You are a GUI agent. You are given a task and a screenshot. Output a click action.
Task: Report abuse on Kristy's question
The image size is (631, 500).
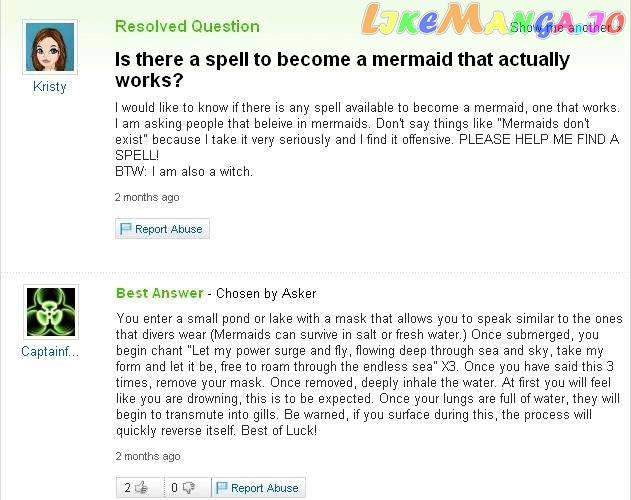(168, 229)
